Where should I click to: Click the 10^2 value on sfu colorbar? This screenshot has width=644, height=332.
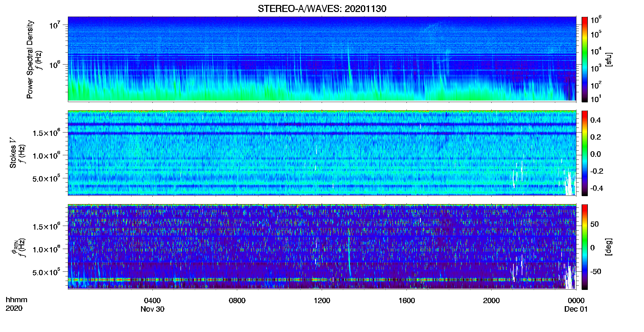point(596,85)
